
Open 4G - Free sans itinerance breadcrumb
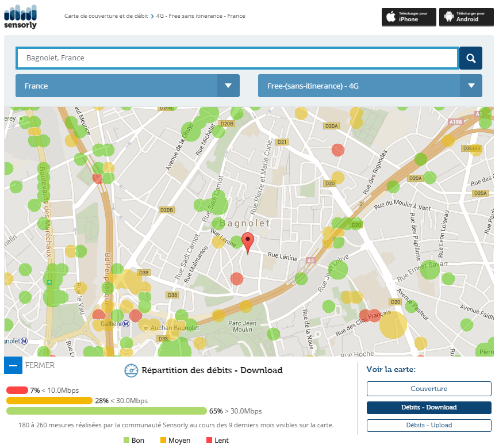[x=201, y=16]
